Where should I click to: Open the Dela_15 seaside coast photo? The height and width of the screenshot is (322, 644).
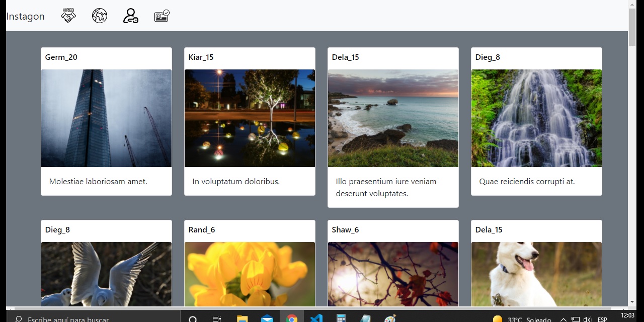pyautogui.click(x=393, y=118)
